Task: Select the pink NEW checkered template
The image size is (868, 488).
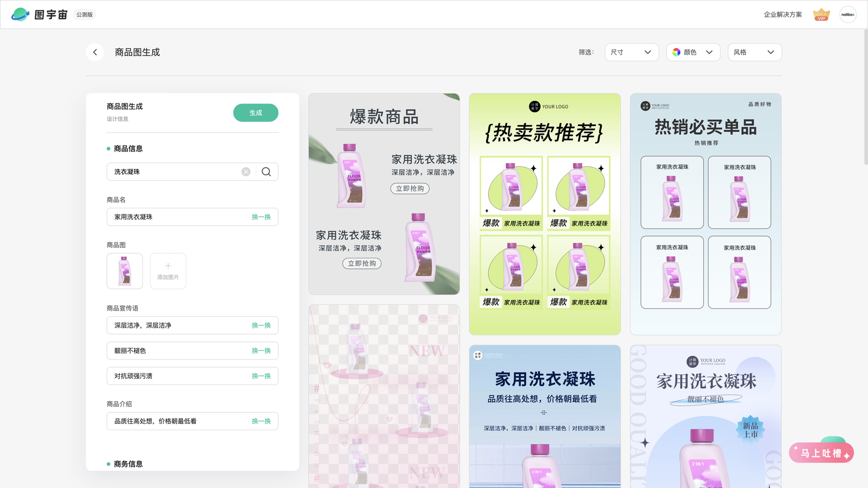Action: 384,397
